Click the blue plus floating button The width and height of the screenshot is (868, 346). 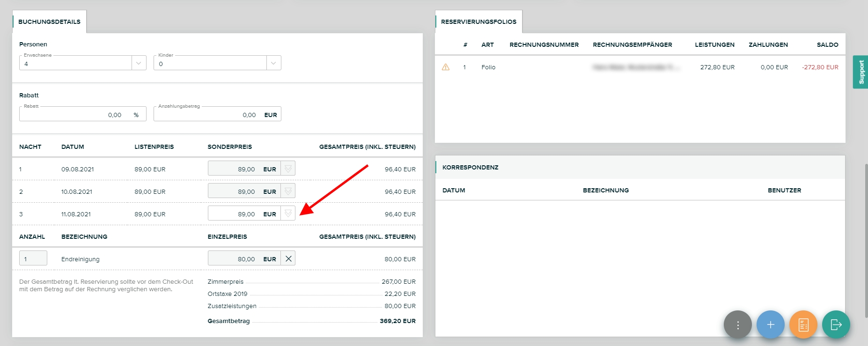(770, 324)
